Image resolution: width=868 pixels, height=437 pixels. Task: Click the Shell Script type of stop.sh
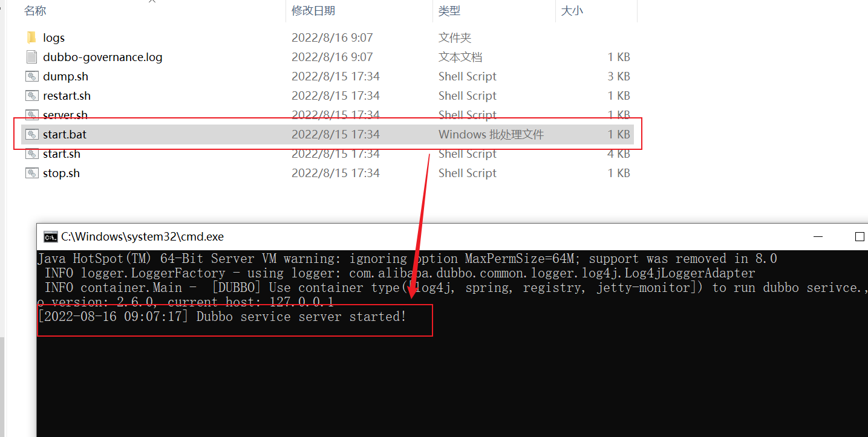coord(468,173)
